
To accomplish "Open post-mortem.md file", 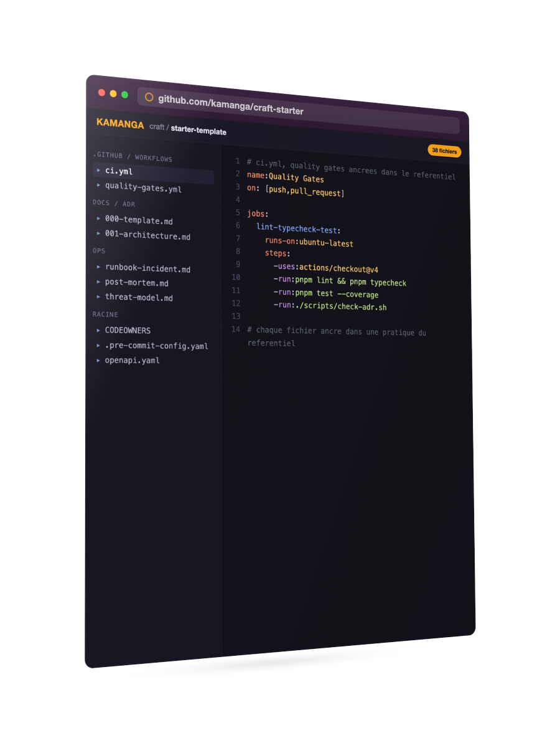I will [136, 282].
